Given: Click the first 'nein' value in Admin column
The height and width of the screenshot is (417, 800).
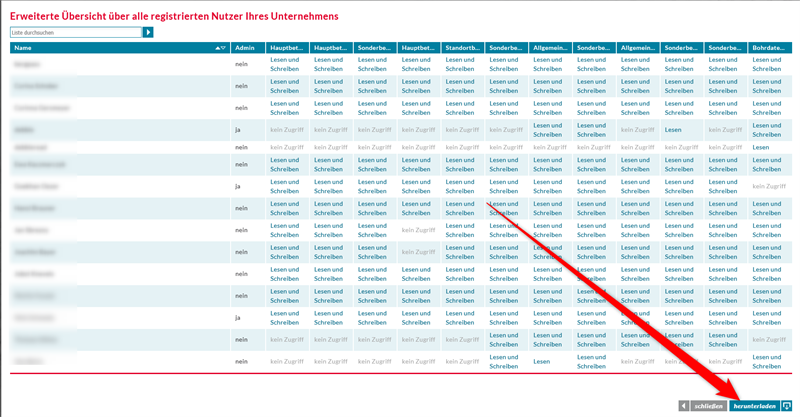Looking at the screenshot, I should [x=241, y=65].
